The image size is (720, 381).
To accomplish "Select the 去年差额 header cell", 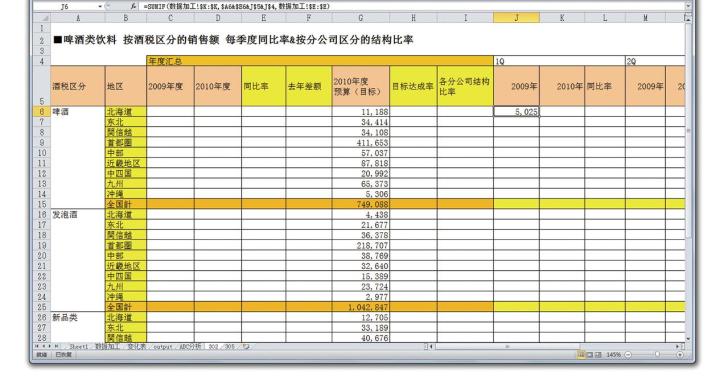I will 309,86.
